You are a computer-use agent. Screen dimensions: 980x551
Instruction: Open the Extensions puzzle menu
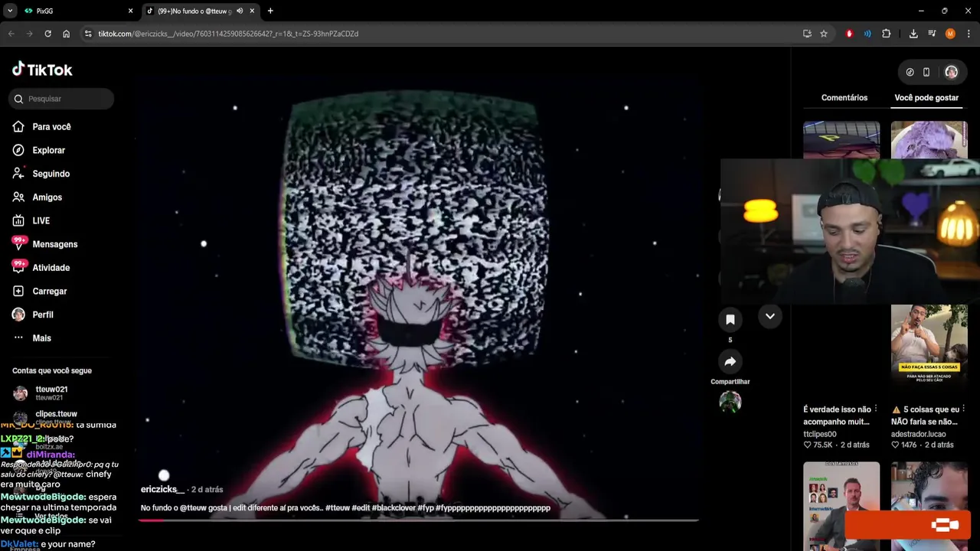pyautogui.click(x=887, y=34)
